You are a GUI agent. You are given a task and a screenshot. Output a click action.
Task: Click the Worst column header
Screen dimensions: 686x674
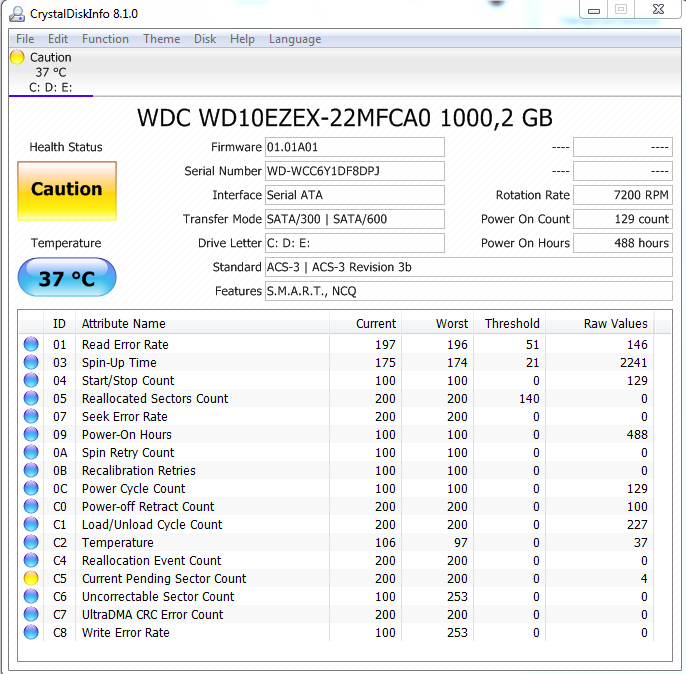click(437, 324)
